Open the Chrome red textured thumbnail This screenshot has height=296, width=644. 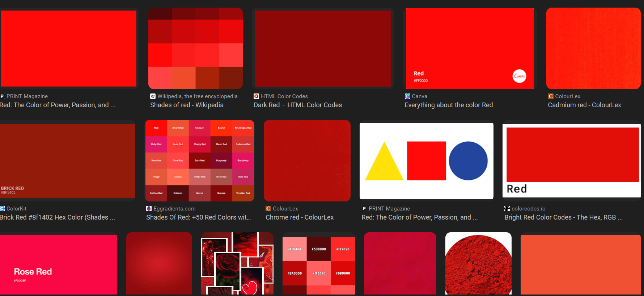(x=307, y=160)
